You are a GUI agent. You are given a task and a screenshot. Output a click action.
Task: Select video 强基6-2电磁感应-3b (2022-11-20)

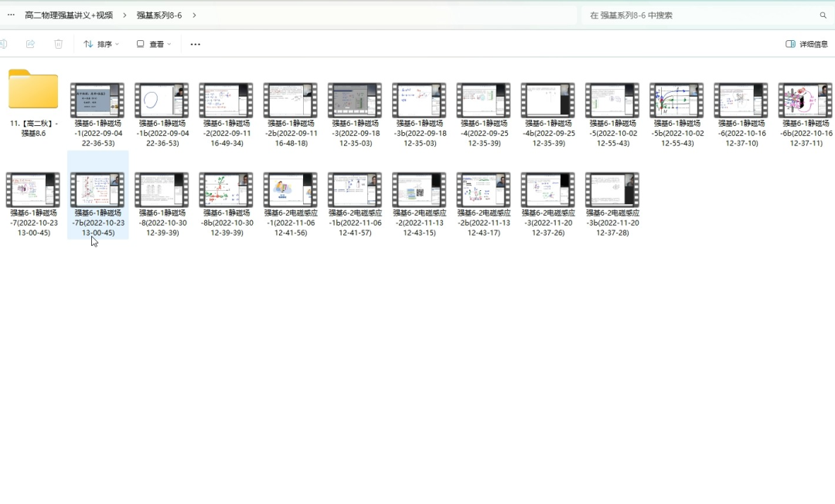click(612, 190)
